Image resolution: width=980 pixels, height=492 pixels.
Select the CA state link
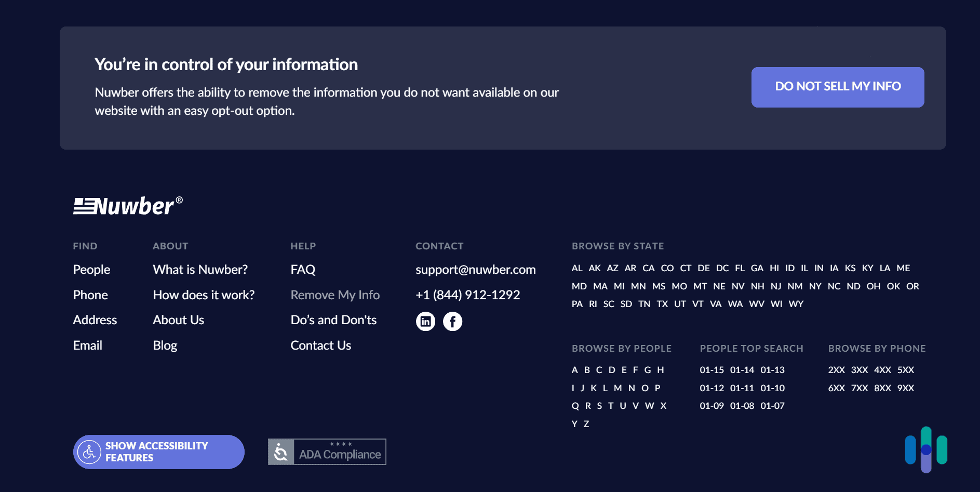tap(648, 268)
